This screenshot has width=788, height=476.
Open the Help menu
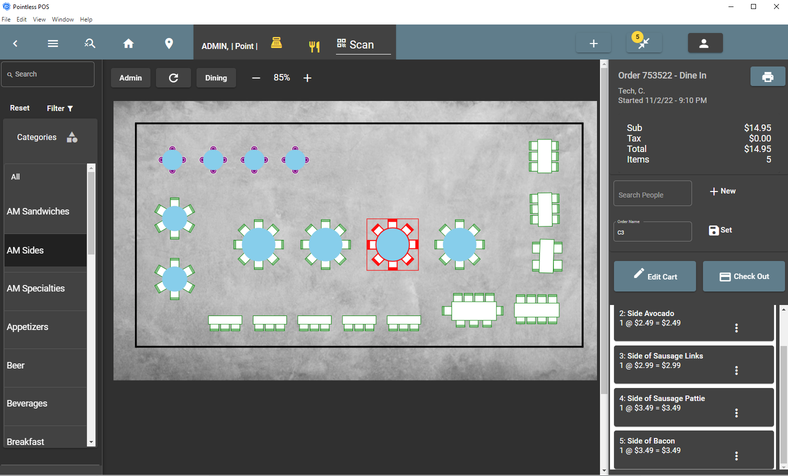coord(86,20)
